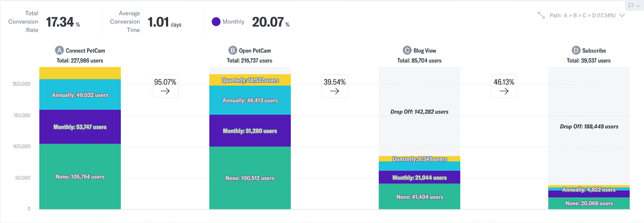Open the chevron next to flag icon

(638, 6)
